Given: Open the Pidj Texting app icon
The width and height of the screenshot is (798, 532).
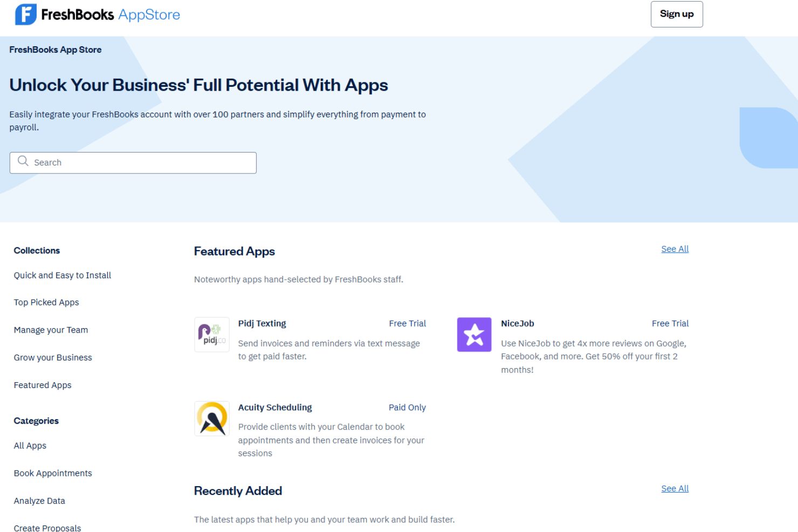Looking at the screenshot, I should click(x=212, y=335).
